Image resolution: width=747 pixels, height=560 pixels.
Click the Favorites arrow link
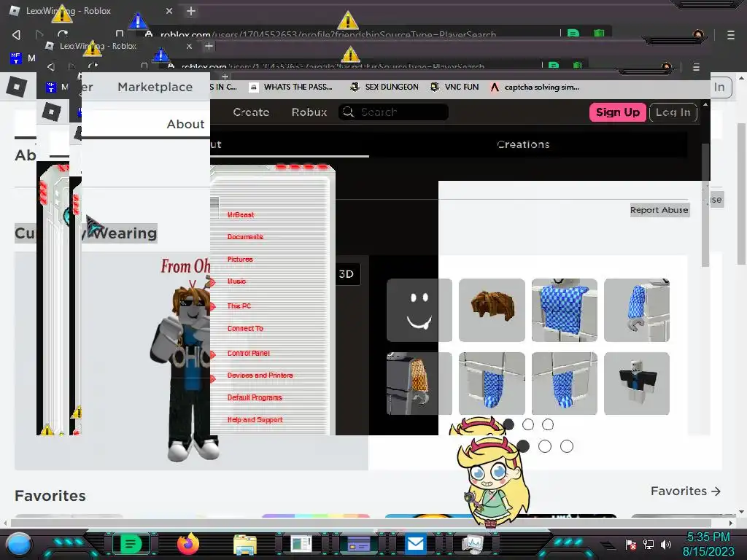point(686,491)
